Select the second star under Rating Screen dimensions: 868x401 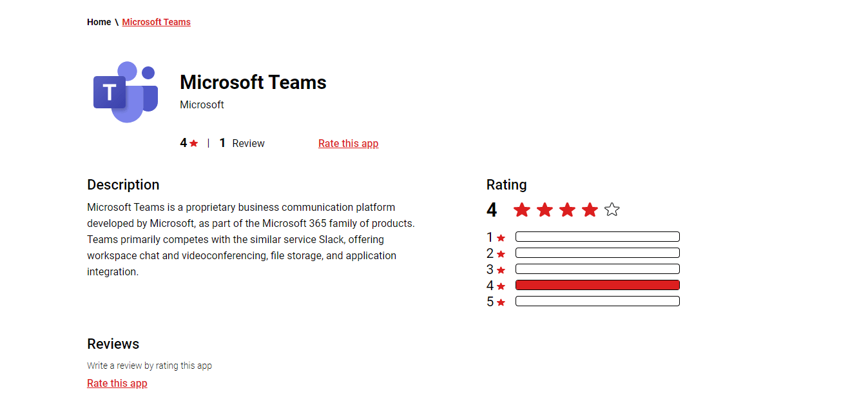coord(544,210)
